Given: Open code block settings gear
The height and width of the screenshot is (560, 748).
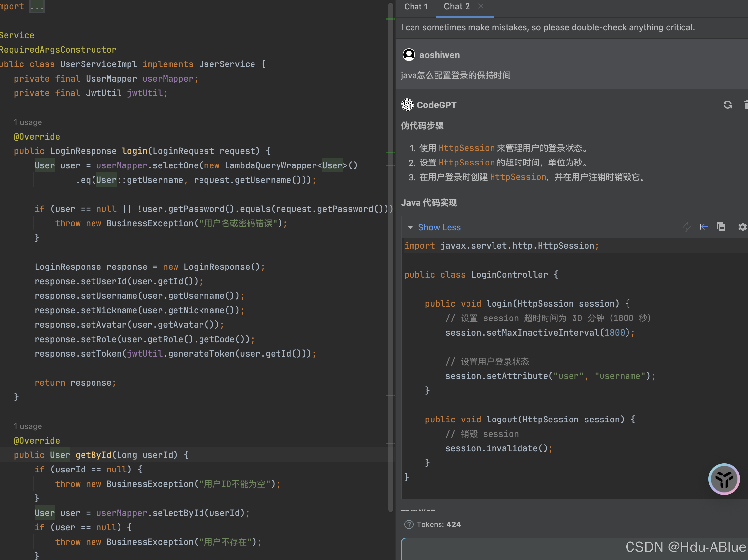Looking at the screenshot, I should [742, 227].
